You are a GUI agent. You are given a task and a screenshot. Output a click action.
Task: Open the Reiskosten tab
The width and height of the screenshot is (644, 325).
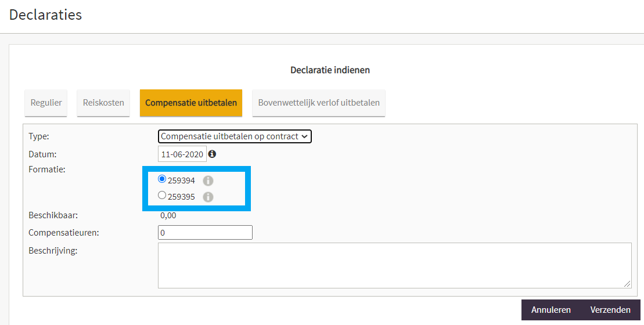(x=103, y=103)
